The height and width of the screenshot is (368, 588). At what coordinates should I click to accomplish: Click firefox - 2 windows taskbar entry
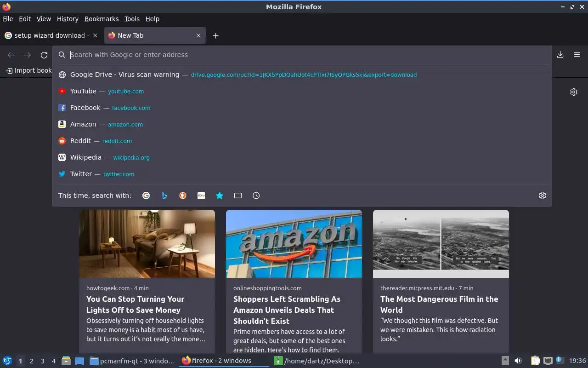224,361
